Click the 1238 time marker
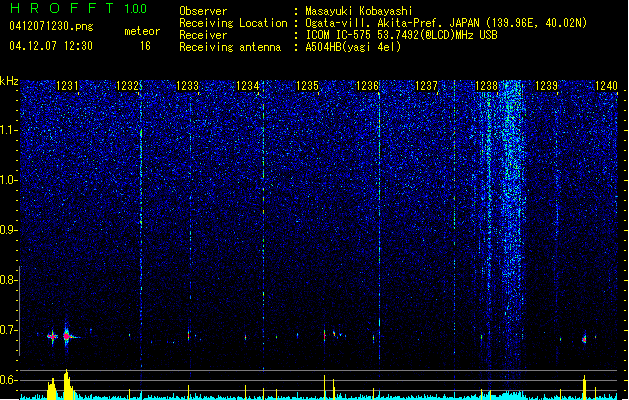The image size is (629, 400). 487,86
